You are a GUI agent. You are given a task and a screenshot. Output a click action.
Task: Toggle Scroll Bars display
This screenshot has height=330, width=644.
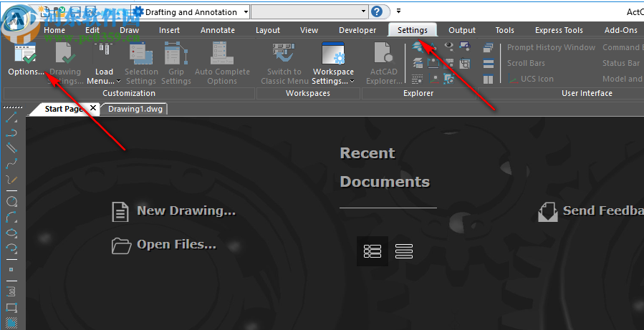pos(526,63)
